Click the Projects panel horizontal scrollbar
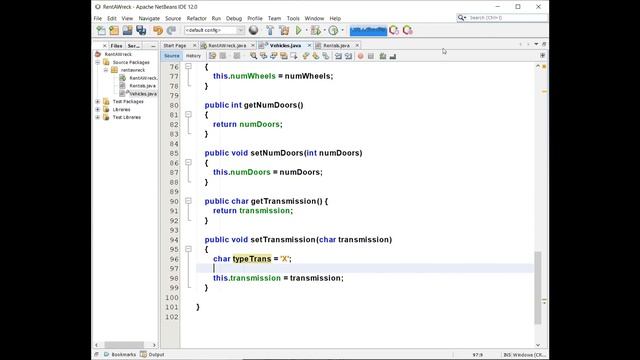 124,345
